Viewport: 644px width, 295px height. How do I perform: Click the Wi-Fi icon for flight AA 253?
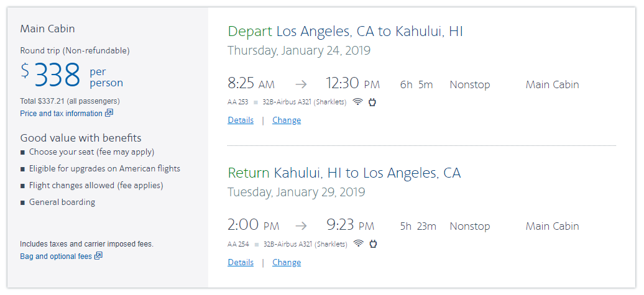coord(357,102)
